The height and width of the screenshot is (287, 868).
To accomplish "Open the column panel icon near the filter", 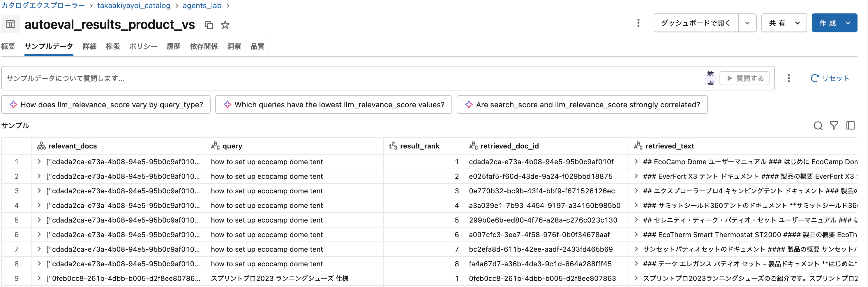I will [851, 125].
